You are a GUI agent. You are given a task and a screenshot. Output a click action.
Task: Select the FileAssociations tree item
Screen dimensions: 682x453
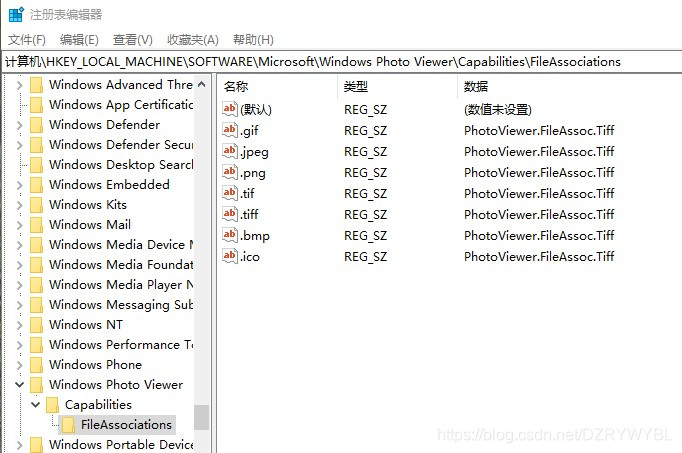126,425
